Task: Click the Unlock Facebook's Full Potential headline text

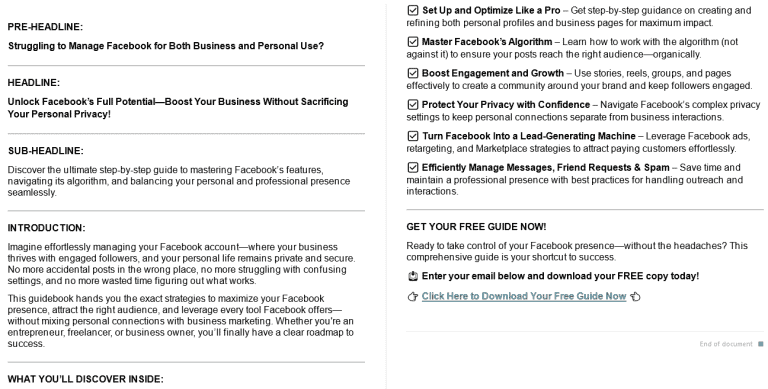Action: click(x=178, y=108)
